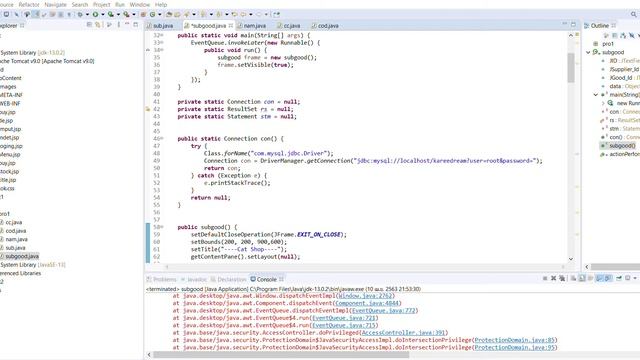Close the subgood.java editor tab
Image resolution: width=640 pixels, height=360 pixels.
[231, 25]
